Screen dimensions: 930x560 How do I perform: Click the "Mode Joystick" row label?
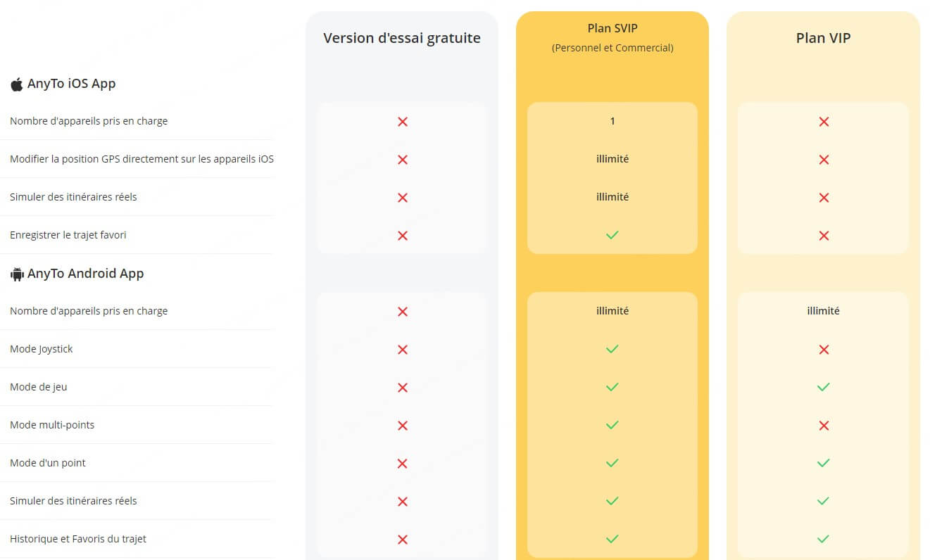click(42, 349)
